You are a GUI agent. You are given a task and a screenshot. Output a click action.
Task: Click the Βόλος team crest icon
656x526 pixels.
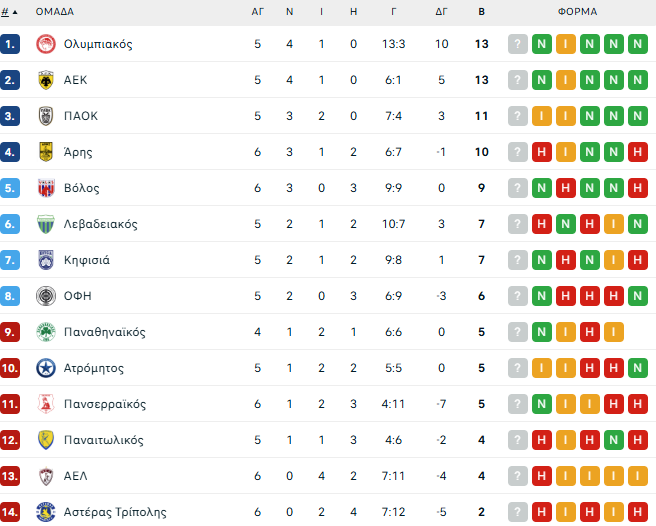point(45,188)
